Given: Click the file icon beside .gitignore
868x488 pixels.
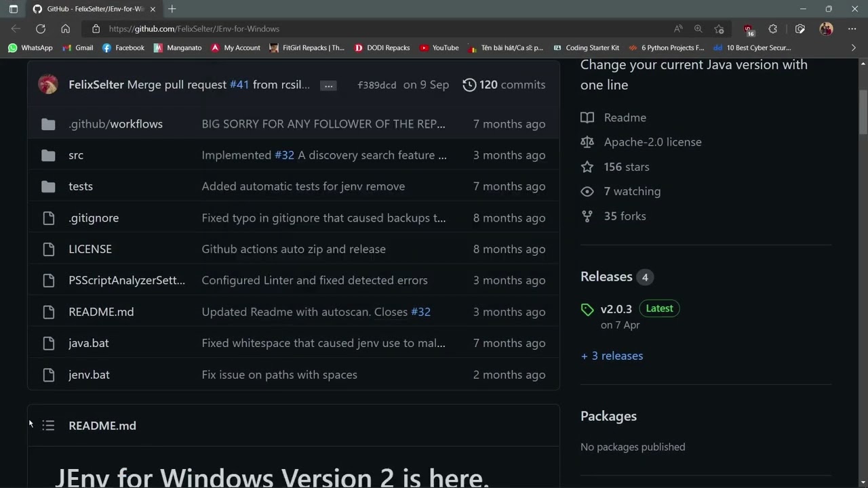Looking at the screenshot, I should tap(48, 218).
